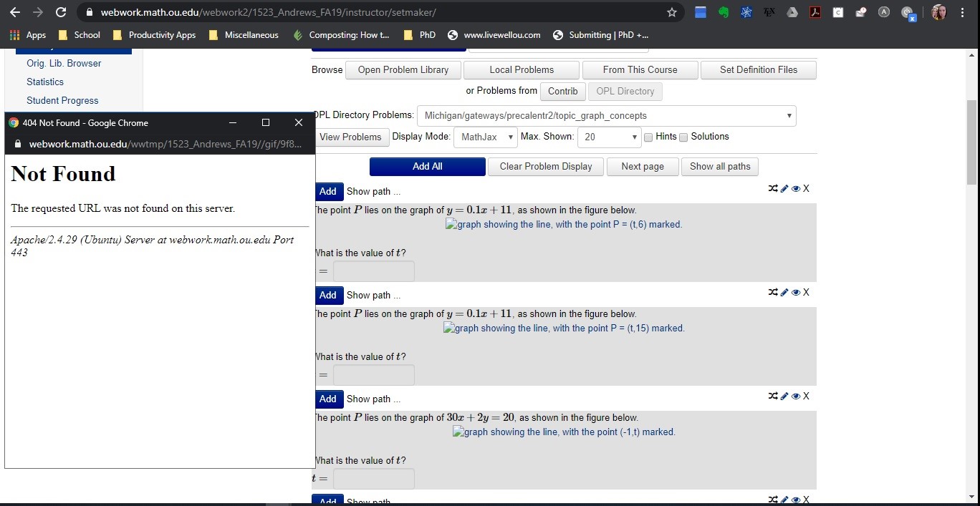980x506 pixels.
Task: Edit the problem with point P = (t,6)
Action: [x=784, y=189]
